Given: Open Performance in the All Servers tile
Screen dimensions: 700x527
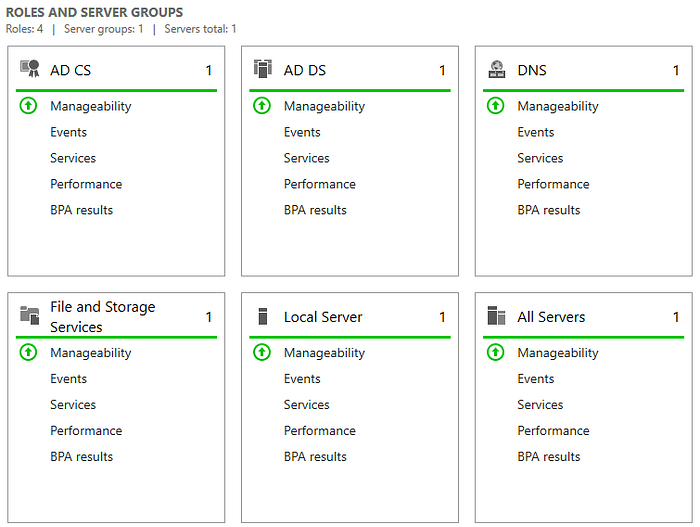Looking at the screenshot, I should 554,431.
